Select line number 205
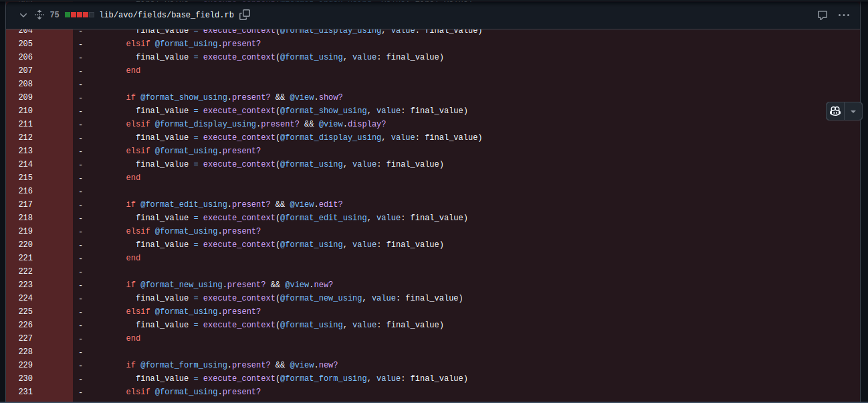 (x=25, y=44)
